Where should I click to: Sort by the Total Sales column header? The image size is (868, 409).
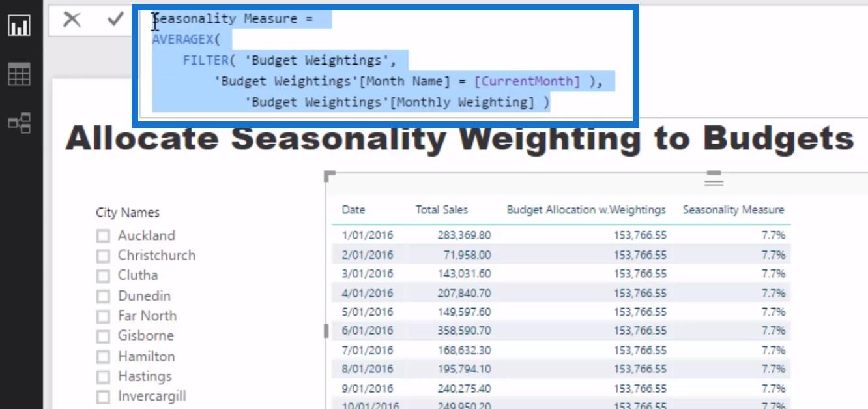(x=442, y=209)
